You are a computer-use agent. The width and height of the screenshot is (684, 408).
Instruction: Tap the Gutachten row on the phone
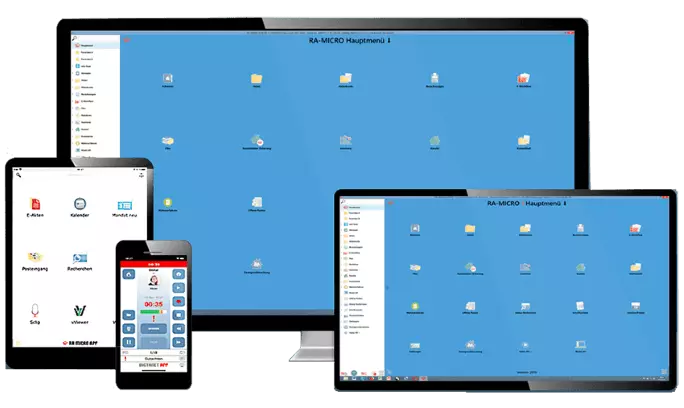coord(154,359)
